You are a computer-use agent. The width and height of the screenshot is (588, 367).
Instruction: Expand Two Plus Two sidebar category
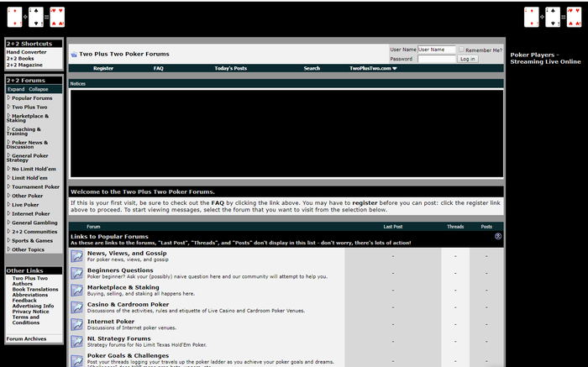(x=8, y=107)
